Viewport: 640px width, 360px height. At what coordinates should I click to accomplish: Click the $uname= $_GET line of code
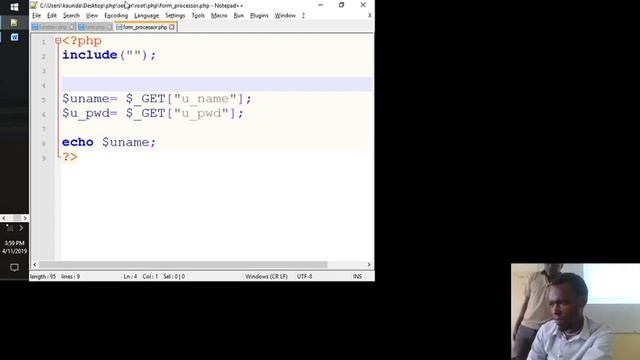pos(157,99)
